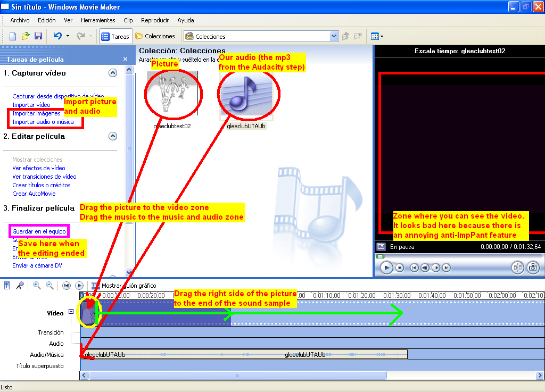Toggle the Colecciones pane button

pyautogui.click(x=155, y=36)
